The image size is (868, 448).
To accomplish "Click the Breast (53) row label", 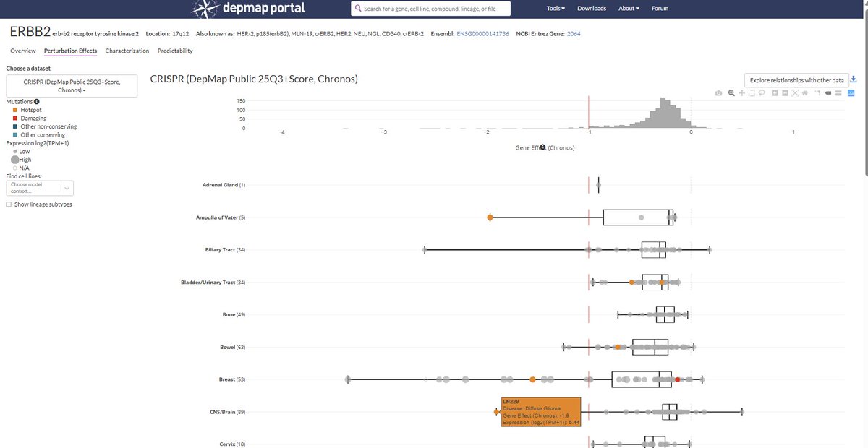I will tap(232, 379).
